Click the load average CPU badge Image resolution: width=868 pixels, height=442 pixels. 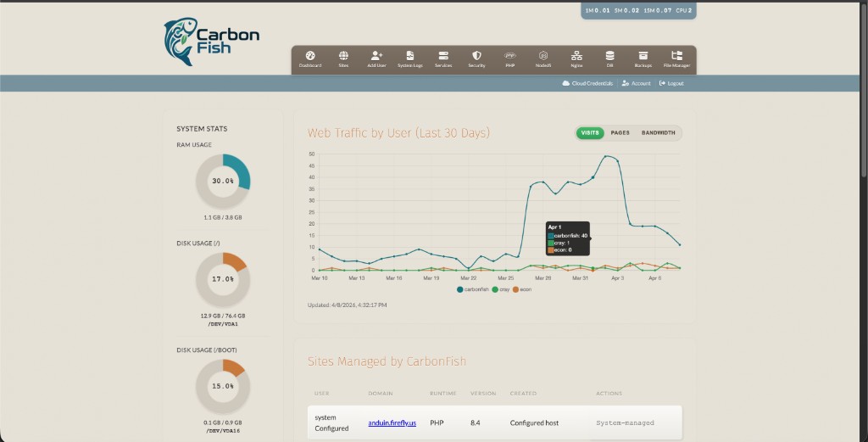[638, 10]
